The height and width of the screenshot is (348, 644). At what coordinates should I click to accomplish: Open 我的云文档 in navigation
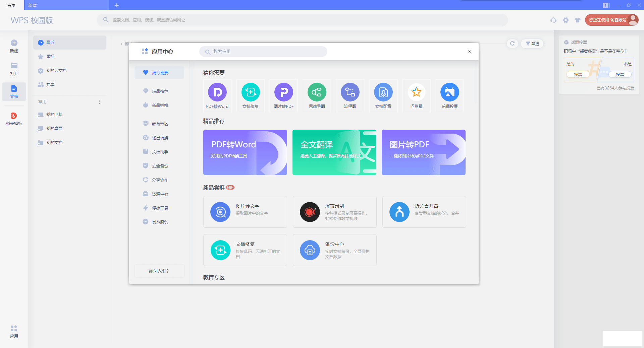coord(70,71)
